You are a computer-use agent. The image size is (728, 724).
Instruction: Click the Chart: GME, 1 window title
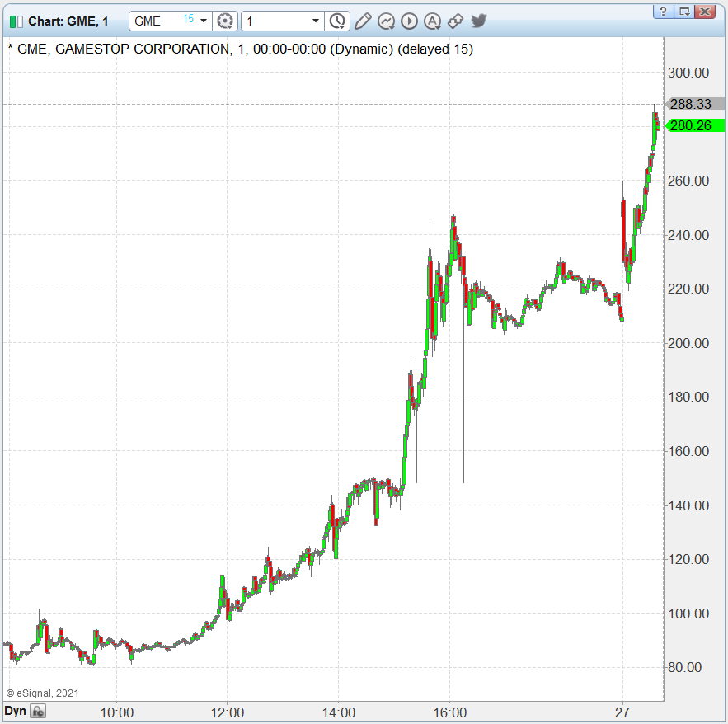click(x=68, y=21)
